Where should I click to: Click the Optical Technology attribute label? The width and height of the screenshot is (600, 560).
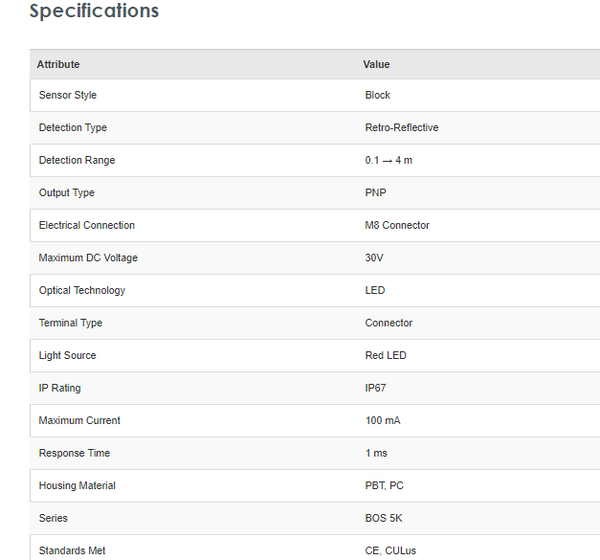[x=82, y=290]
